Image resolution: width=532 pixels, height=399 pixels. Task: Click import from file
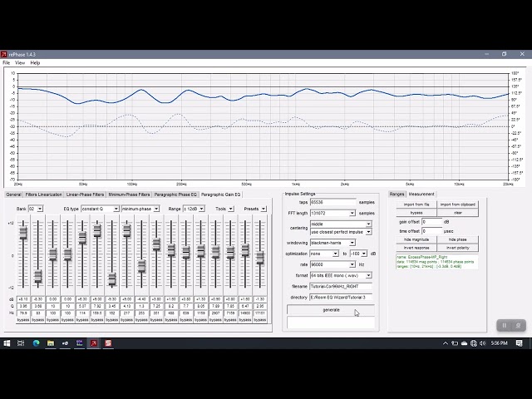(x=416, y=204)
